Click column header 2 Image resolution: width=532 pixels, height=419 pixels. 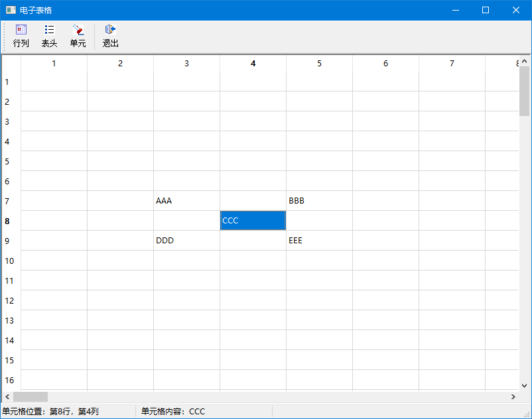point(121,64)
